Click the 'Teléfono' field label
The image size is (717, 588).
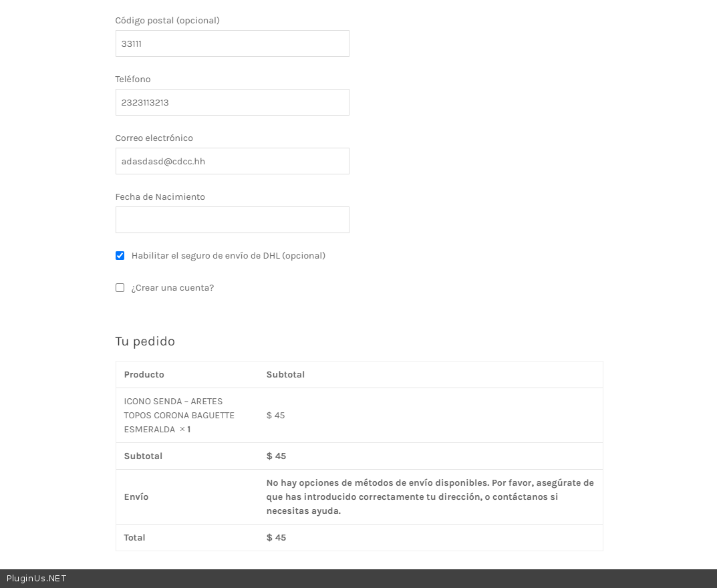(x=133, y=80)
